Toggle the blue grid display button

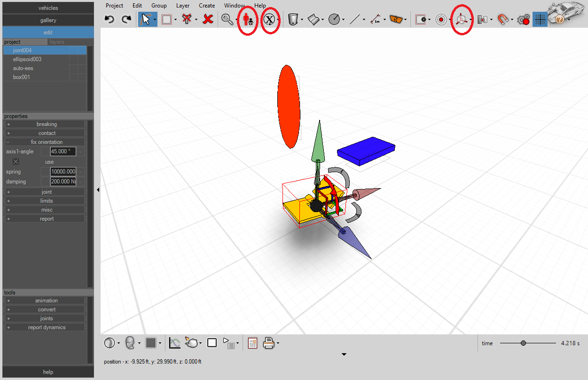point(540,19)
